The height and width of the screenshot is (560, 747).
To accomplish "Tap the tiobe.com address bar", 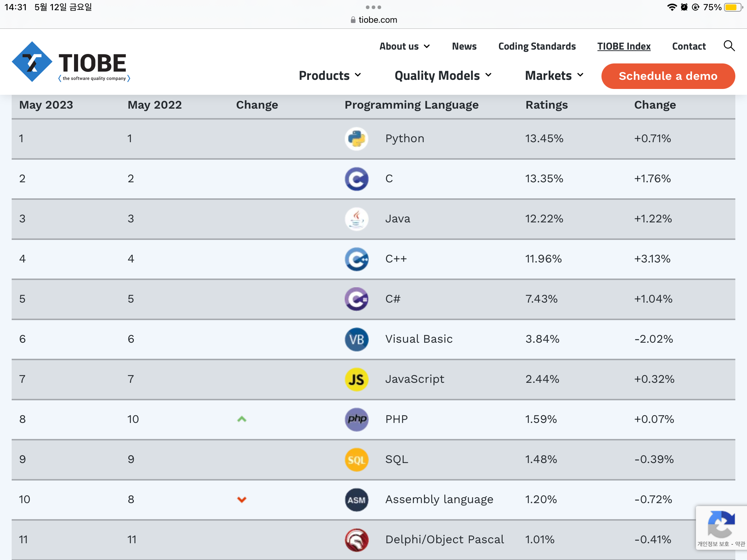I will (373, 20).
